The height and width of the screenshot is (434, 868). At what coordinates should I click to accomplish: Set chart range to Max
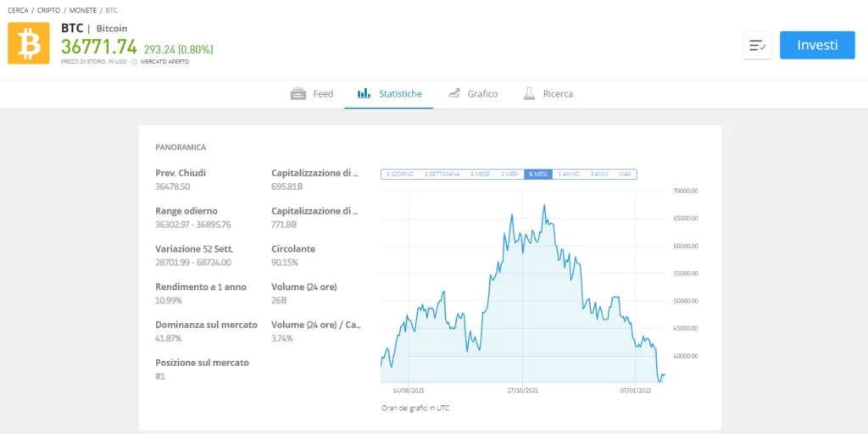pos(626,174)
